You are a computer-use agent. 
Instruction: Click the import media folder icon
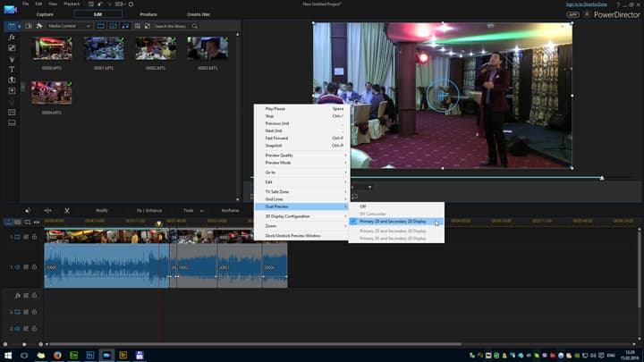pyautogui.click(x=29, y=26)
